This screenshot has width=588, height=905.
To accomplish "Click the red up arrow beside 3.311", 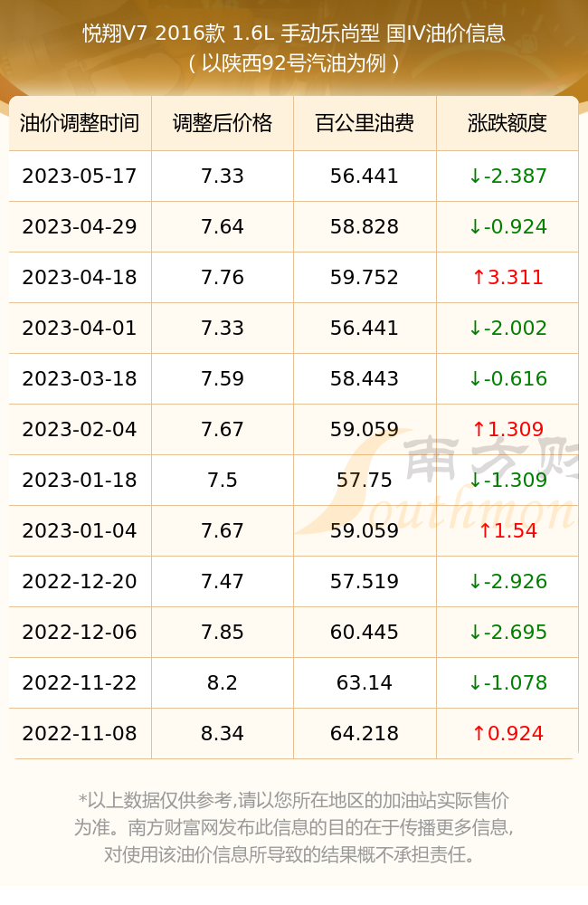I will point(479,278).
